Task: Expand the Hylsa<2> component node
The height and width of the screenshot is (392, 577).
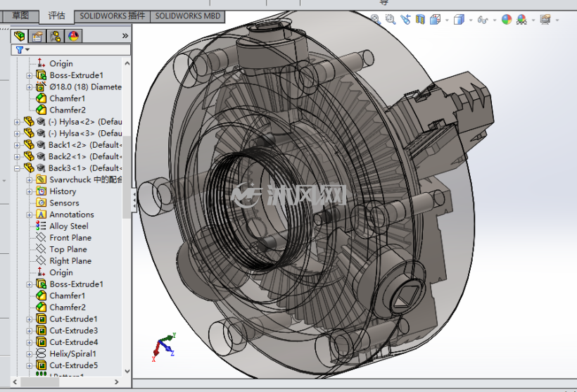Action: click(17, 122)
